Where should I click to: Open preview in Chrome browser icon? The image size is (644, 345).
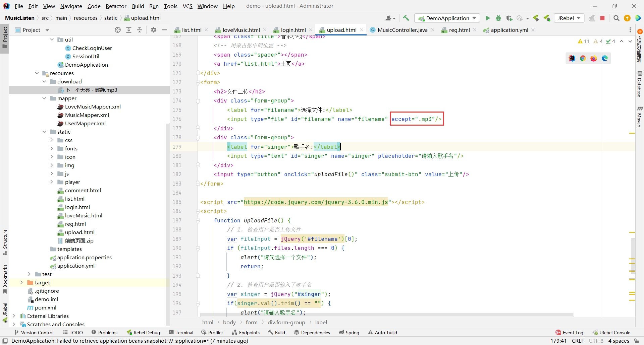pos(583,59)
